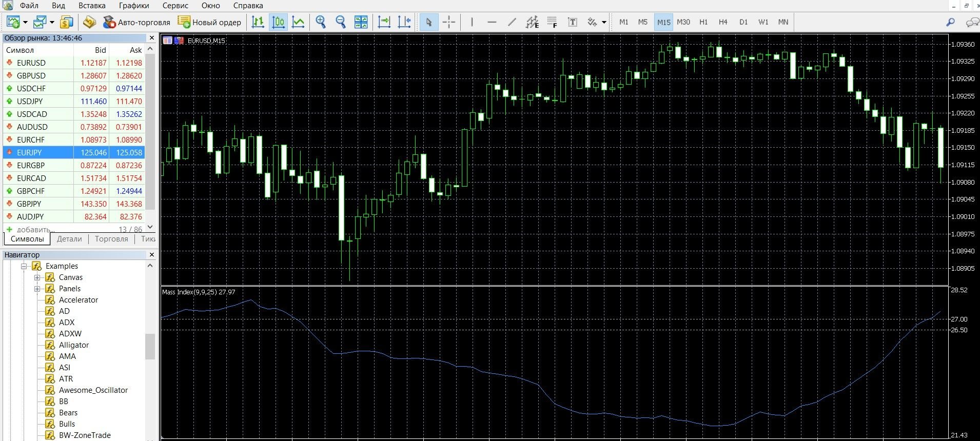Select the trendline drawing tool

point(512,22)
